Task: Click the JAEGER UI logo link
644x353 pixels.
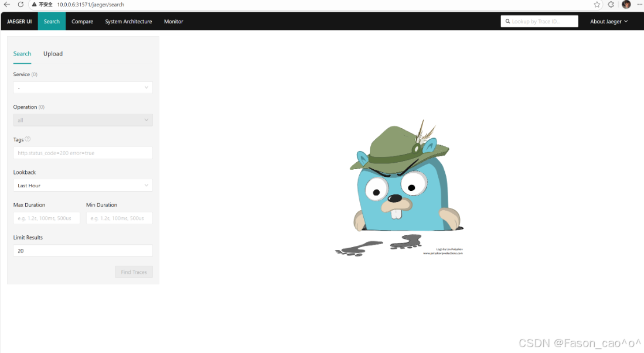Action: click(19, 21)
